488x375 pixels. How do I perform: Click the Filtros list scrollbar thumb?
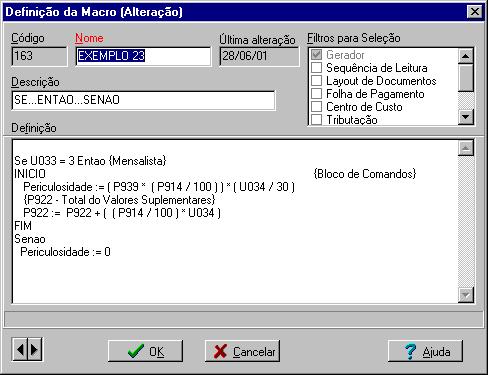pyautogui.click(x=466, y=77)
